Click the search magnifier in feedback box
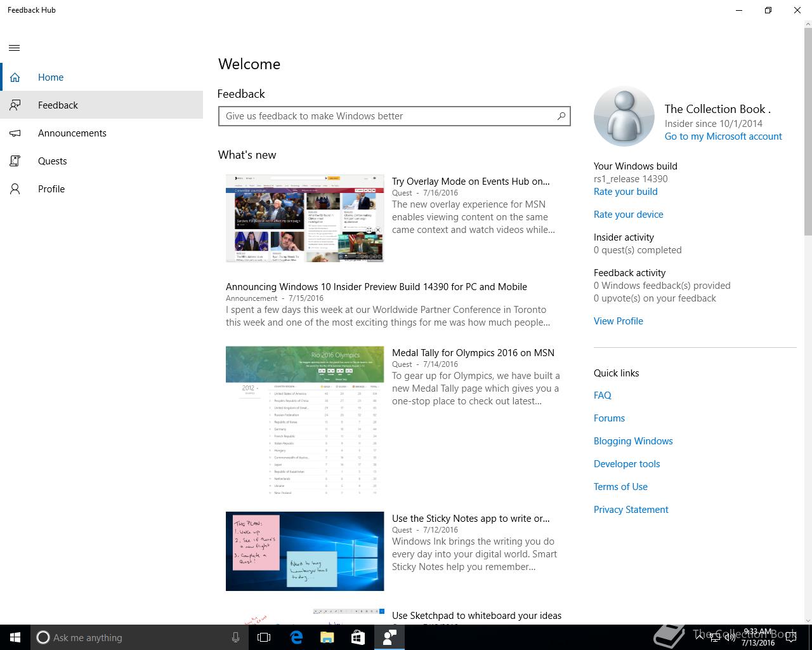Screen dimensions: 812x650 coord(561,116)
